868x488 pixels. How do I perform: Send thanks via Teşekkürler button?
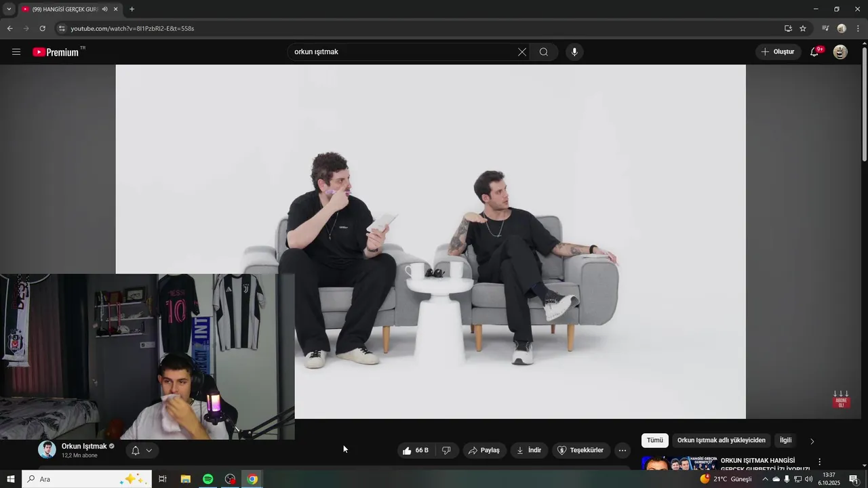(x=580, y=450)
